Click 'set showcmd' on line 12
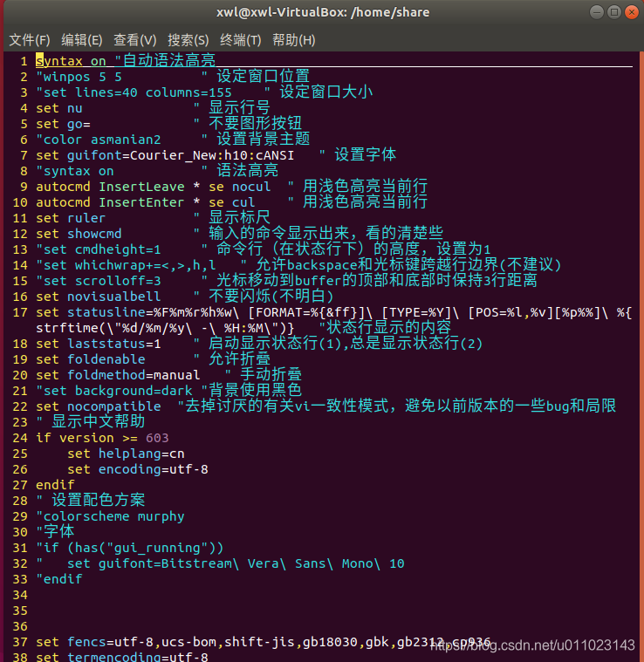This screenshot has width=644, height=662. click(x=79, y=234)
